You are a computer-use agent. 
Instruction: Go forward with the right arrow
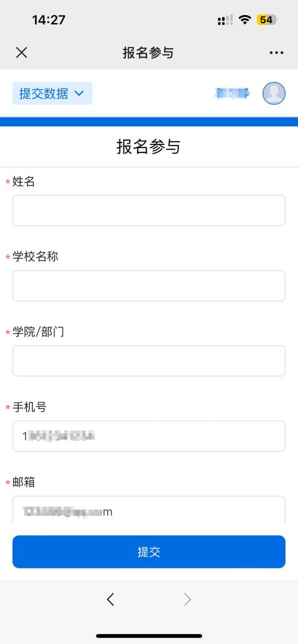(187, 600)
